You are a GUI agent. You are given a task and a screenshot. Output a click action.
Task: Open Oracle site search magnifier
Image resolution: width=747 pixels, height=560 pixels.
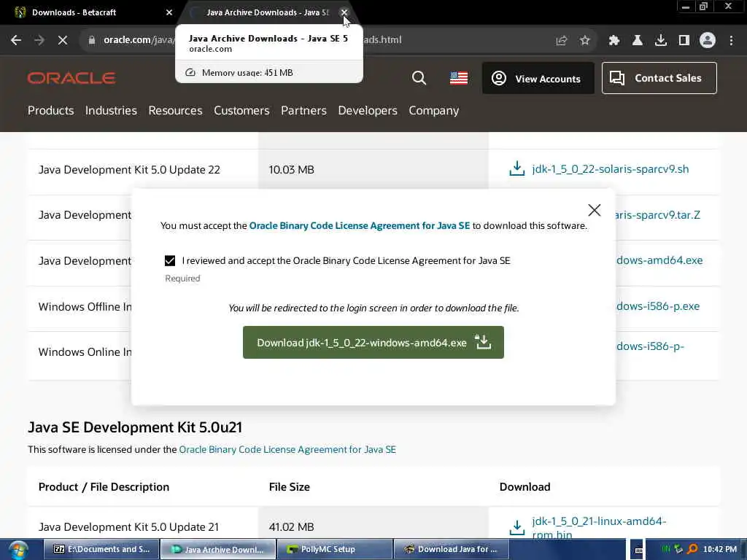point(419,77)
